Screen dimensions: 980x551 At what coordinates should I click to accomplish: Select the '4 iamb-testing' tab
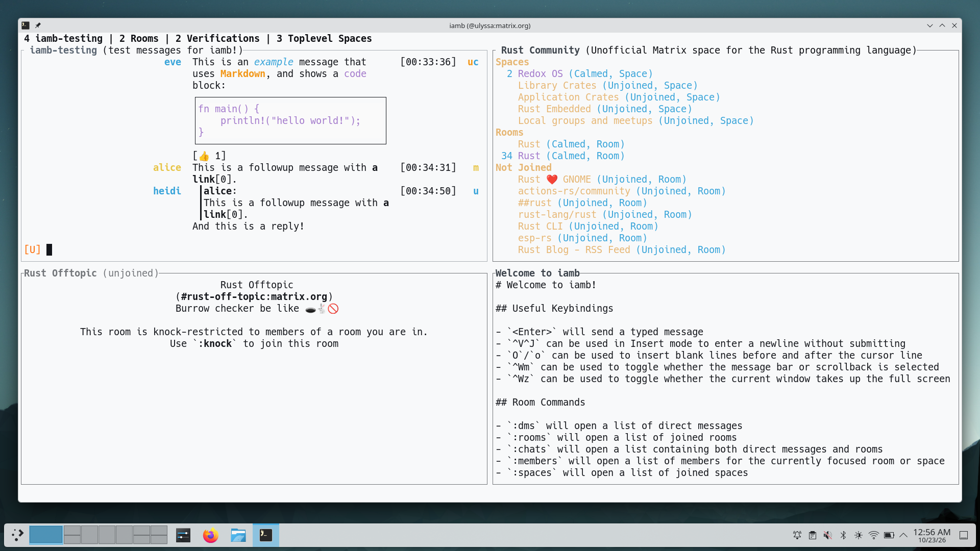click(x=63, y=38)
